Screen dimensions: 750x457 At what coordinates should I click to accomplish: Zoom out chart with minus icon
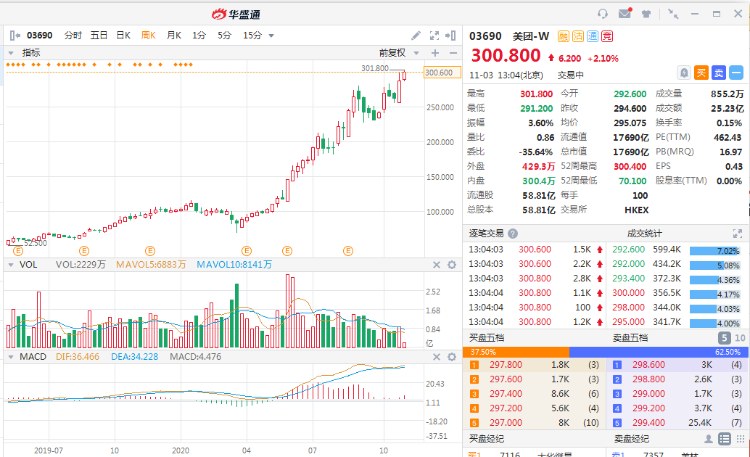(x=453, y=53)
